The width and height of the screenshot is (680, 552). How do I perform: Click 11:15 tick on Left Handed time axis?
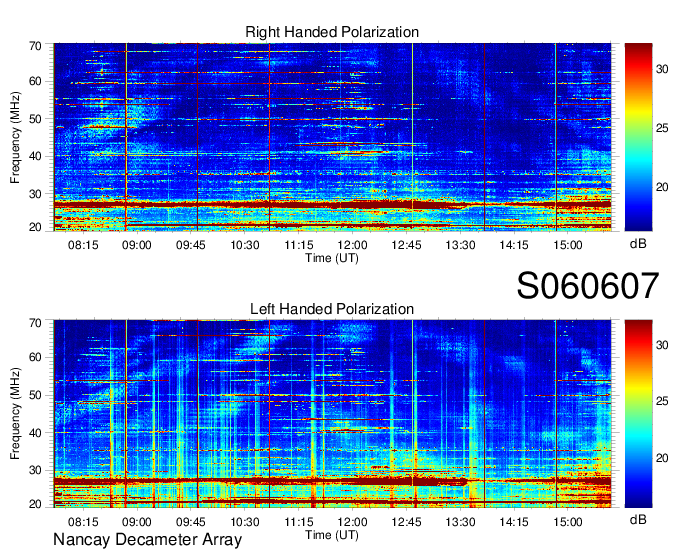tap(299, 522)
